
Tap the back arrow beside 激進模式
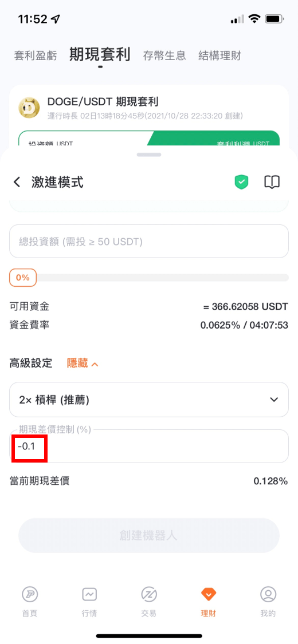coord(17,182)
